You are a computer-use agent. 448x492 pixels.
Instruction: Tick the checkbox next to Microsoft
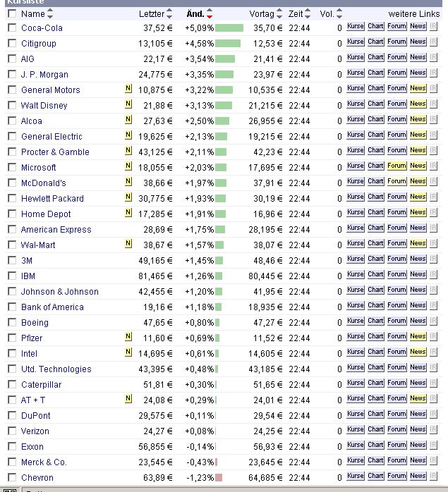(x=12, y=167)
